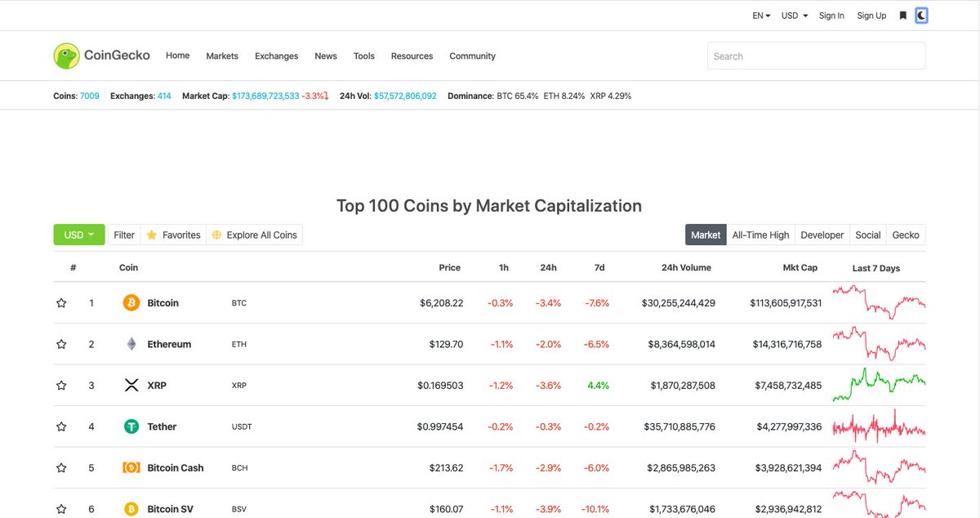
Task: Go to the News page
Action: (x=326, y=56)
